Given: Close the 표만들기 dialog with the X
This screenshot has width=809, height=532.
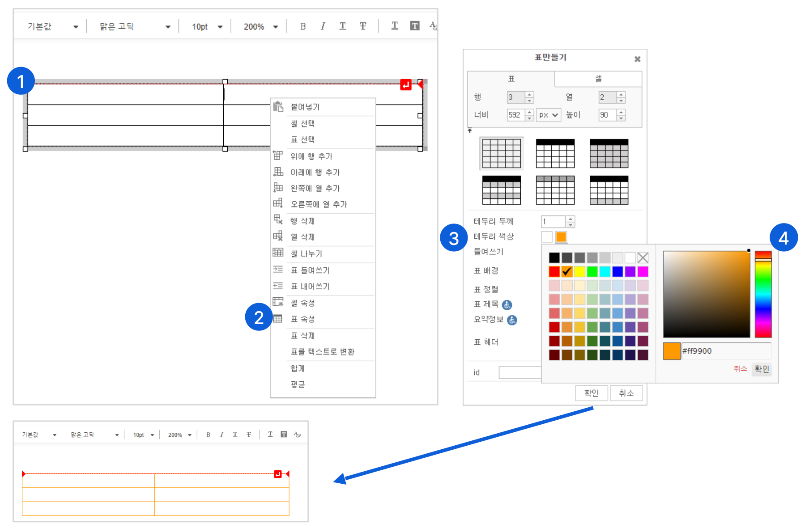Looking at the screenshot, I should (638, 59).
